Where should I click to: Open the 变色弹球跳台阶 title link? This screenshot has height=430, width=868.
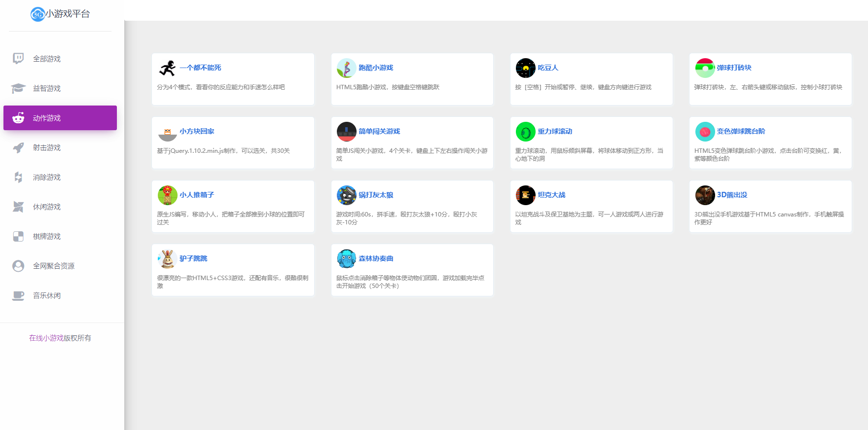coord(741,131)
